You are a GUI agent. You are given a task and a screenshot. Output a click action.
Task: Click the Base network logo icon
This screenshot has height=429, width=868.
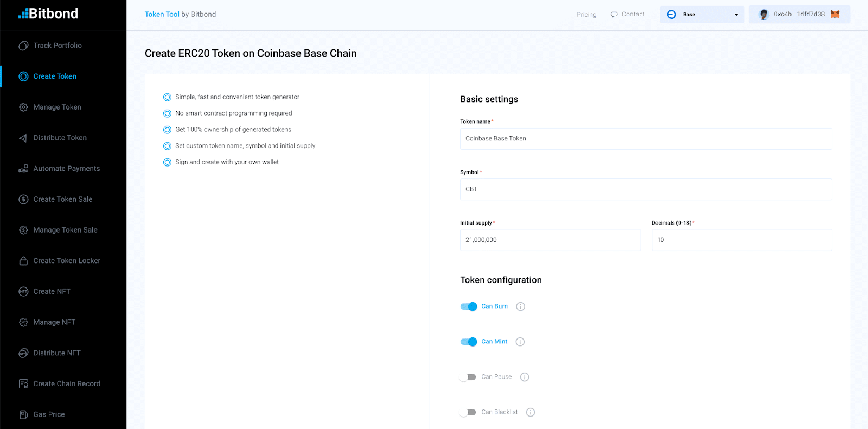click(x=672, y=15)
